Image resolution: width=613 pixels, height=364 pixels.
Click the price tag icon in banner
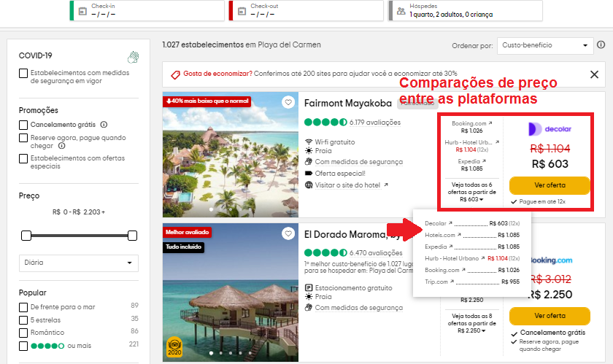176,74
